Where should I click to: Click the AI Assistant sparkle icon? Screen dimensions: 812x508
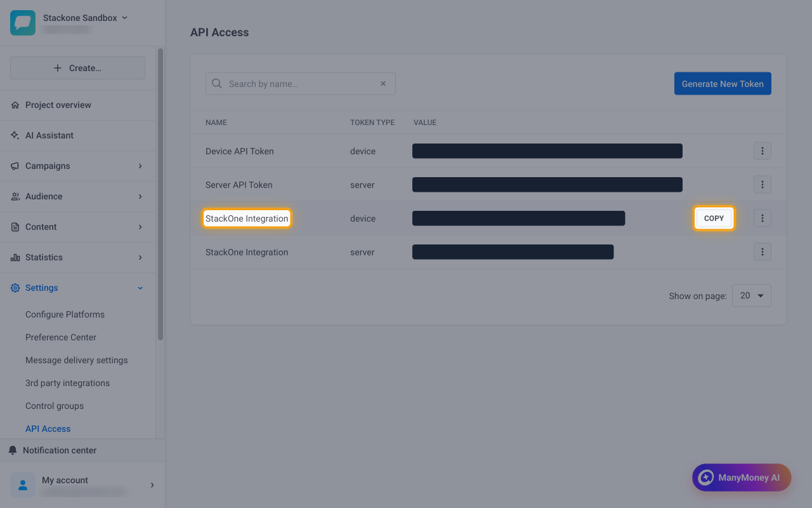pos(15,135)
